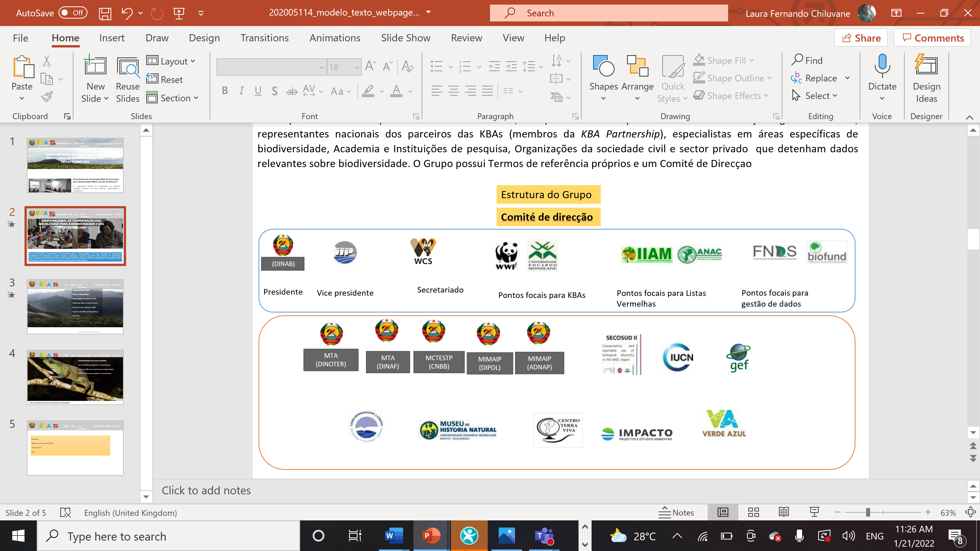Click the Comments button

tap(933, 38)
